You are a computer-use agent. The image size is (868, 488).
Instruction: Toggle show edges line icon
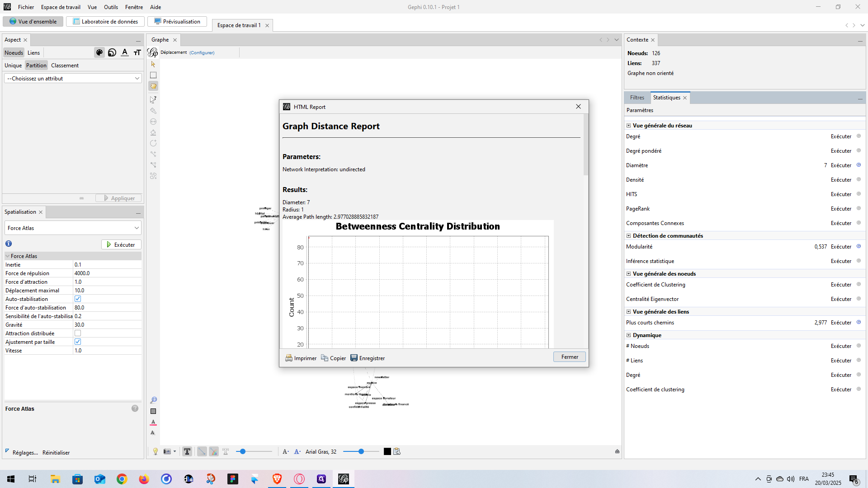click(202, 451)
